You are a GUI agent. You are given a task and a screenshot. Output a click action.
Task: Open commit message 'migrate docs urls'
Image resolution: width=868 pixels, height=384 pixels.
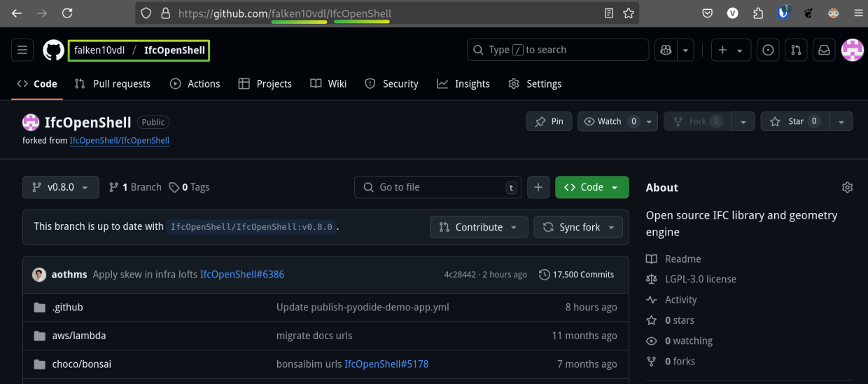pos(314,336)
